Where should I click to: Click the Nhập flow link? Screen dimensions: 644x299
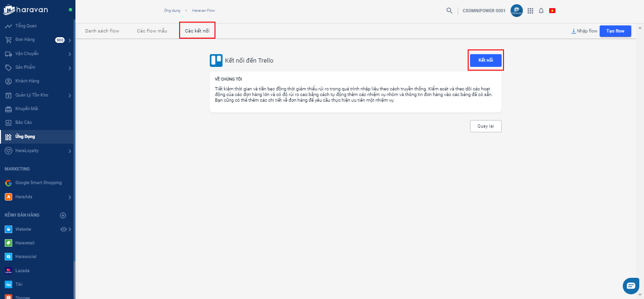584,31
